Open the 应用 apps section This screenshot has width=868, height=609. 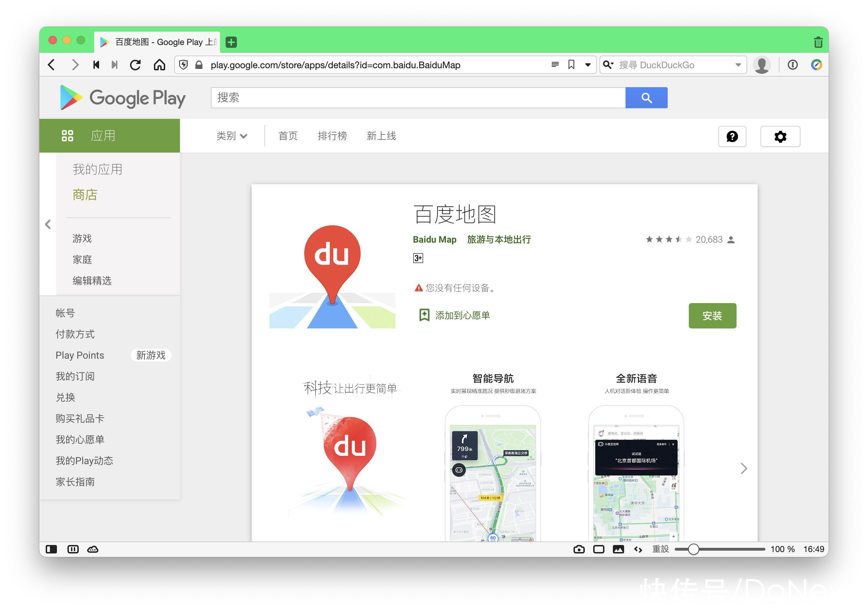tap(110, 135)
